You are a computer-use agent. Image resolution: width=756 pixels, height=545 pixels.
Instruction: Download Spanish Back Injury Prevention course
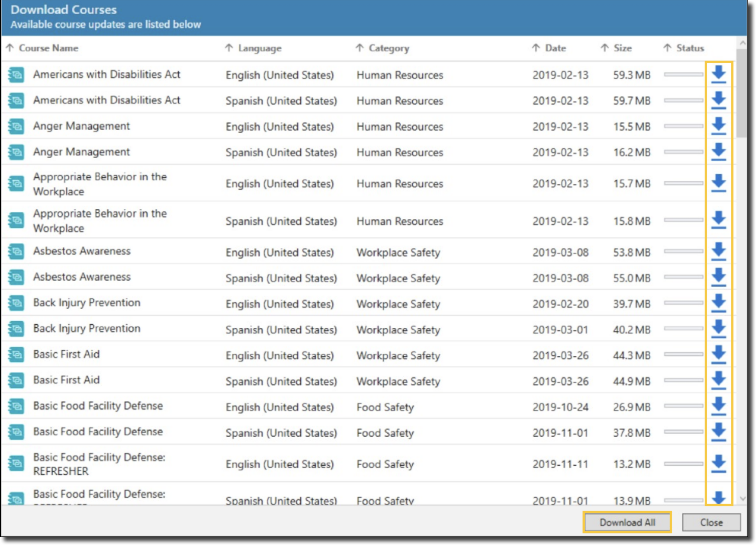718,328
